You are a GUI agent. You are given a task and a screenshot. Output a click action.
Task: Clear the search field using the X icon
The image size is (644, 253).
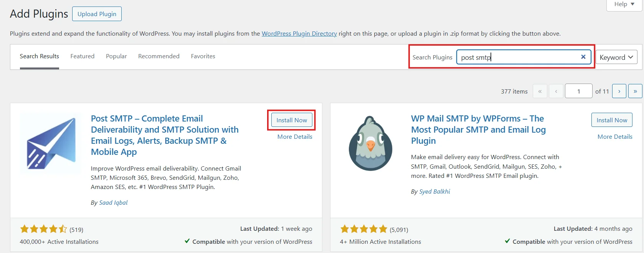(583, 57)
